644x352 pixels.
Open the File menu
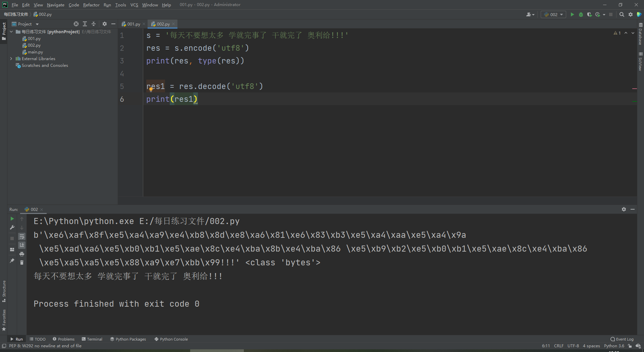pos(15,5)
